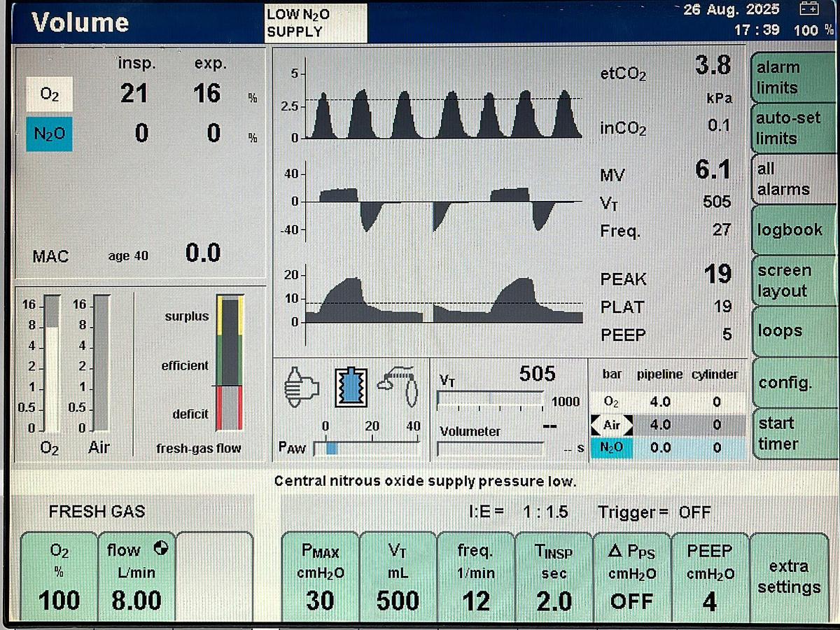Tap the Central nitrous oxide supply message
The height and width of the screenshot is (630, 840).
tap(425, 482)
